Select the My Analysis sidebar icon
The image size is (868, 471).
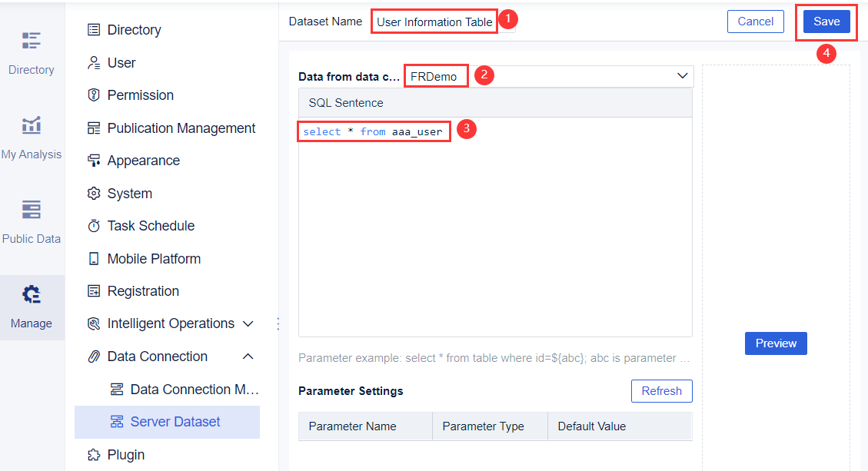31,134
